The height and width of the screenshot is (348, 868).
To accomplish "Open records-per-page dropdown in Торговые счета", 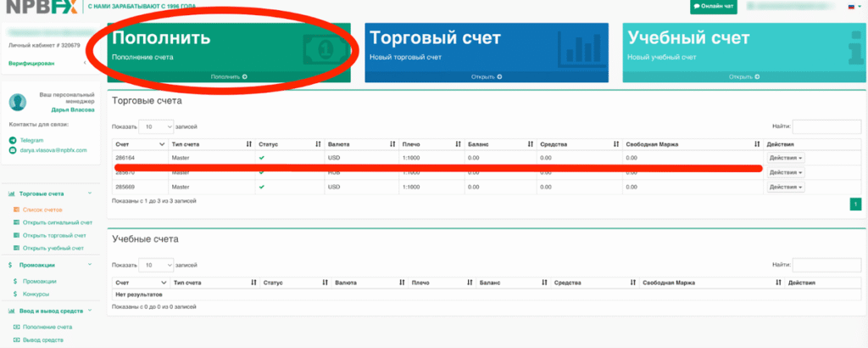I will coord(155,126).
